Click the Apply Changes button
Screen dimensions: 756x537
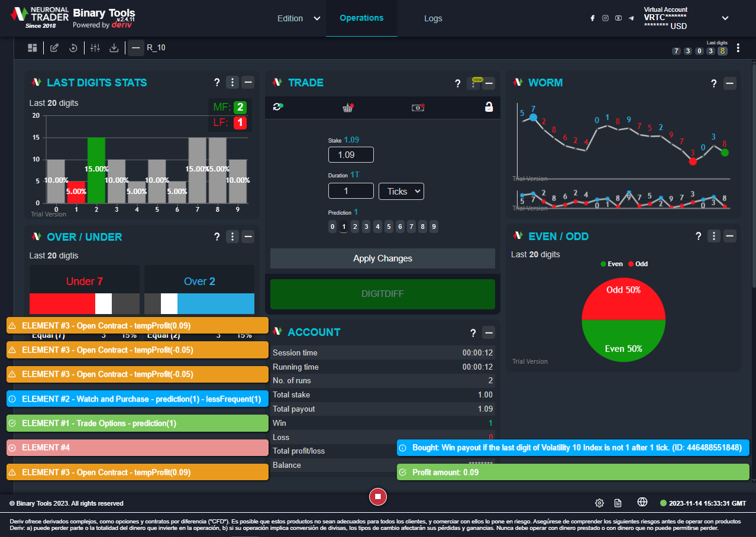tap(382, 258)
